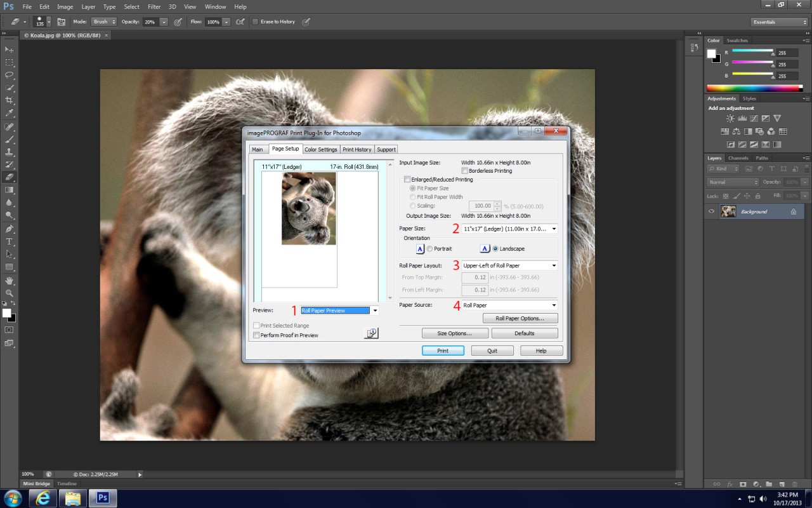Switch to the Swatches tab
Screen dimensions: 812x508
tap(737, 41)
